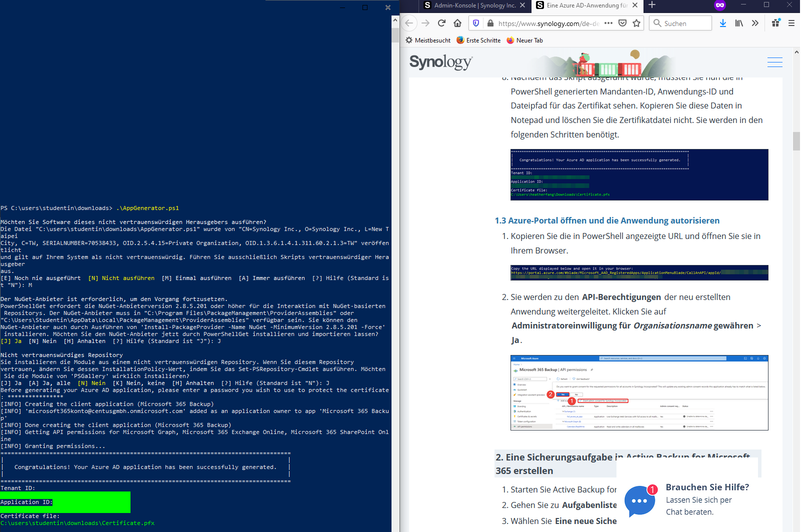Image resolution: width=802 pixels, height=532 pixels.
Task: Go back in Firefox history
Action: pos(409,23)
